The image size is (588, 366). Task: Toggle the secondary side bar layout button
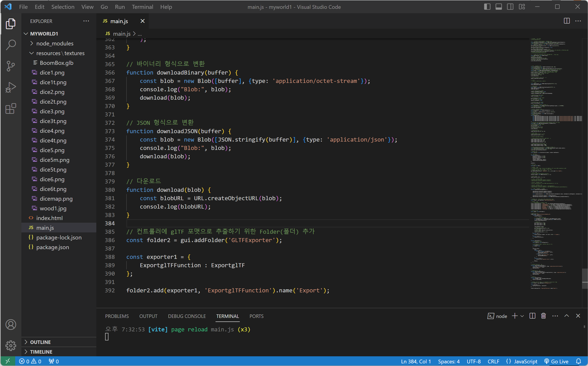click(510, 7)
